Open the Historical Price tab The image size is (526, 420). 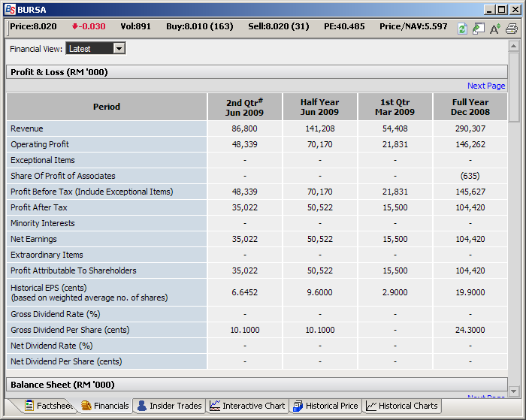325,406
